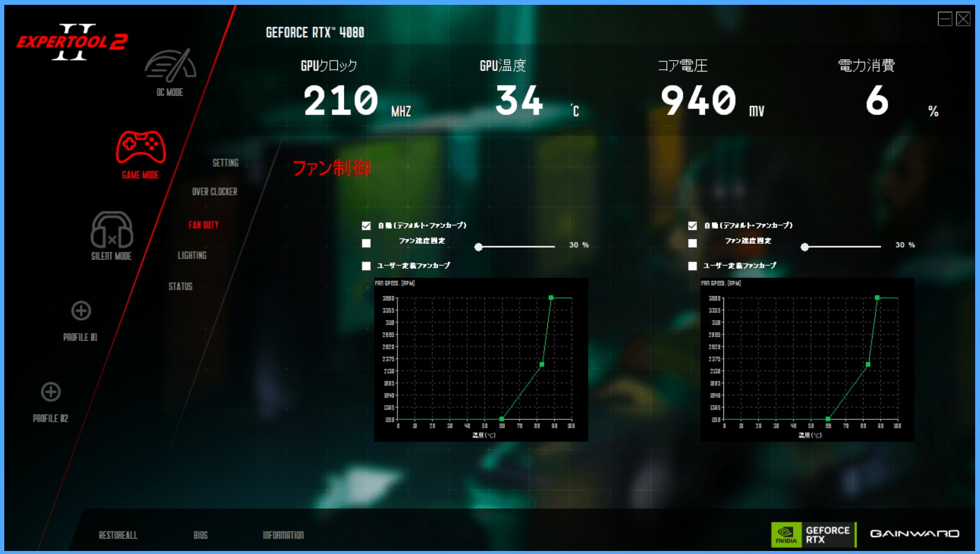The height and width of the screenshot is (554, 980).
Task: Click the Gainward logo
Action: [x=914, y=534]
